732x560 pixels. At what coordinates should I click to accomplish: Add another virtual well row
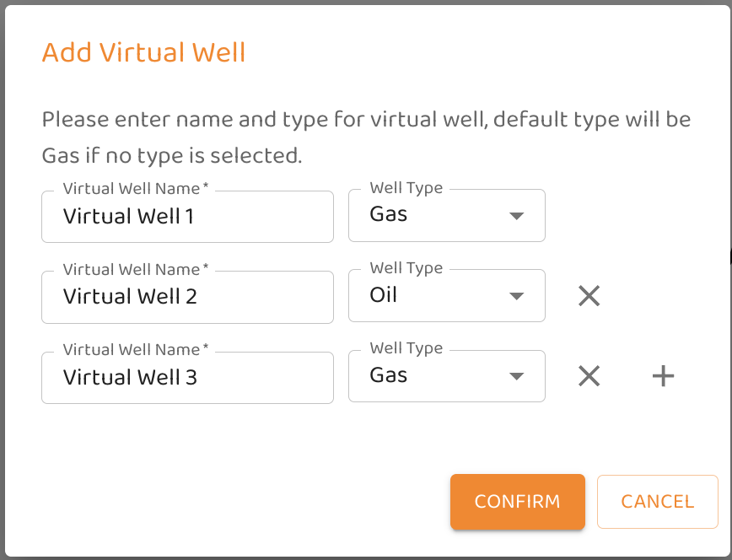(664, 376)
